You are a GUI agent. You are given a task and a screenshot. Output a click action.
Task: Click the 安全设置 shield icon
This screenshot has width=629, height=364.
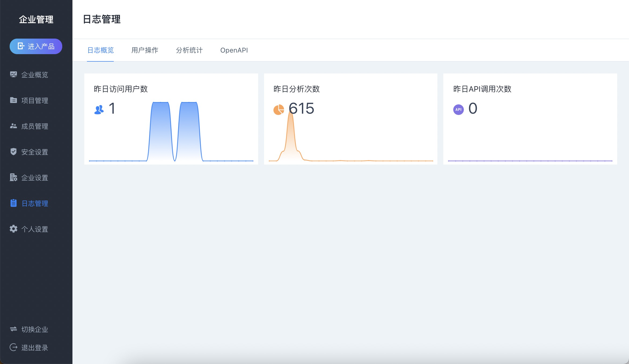[13, 152]
